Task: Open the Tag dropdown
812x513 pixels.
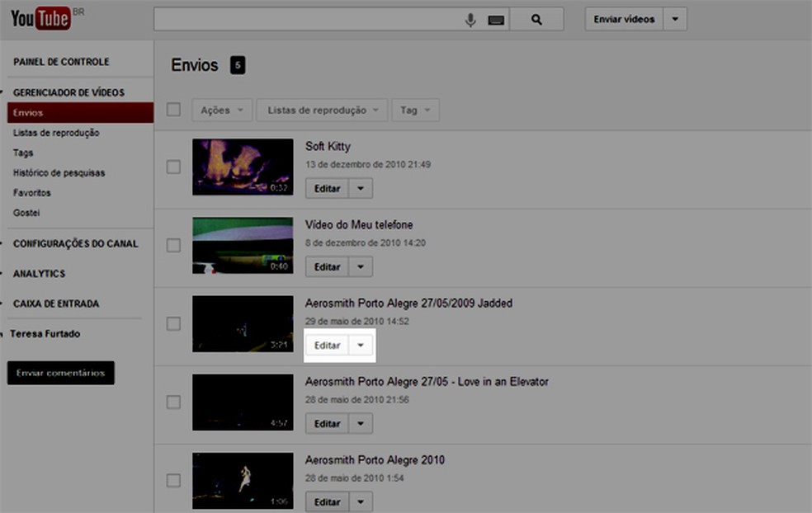Action: [x=415, y=110]
